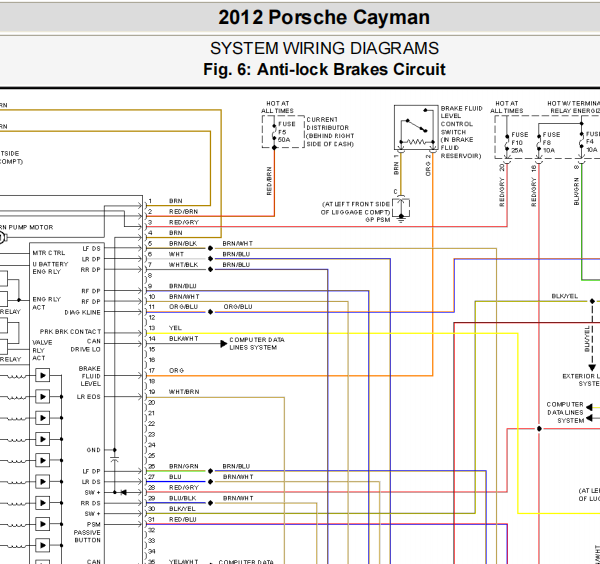
Task: Click the pin 1 BRN wire label
Action: tap(176, 201)
